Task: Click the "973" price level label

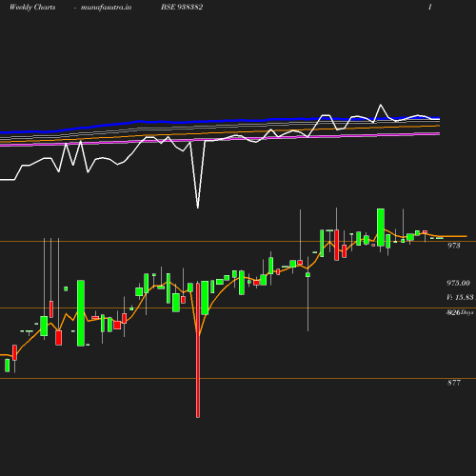Action: 454,246
